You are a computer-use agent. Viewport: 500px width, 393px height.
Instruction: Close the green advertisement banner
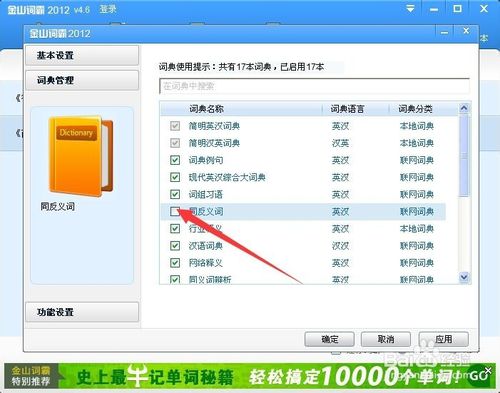(488, 370)
